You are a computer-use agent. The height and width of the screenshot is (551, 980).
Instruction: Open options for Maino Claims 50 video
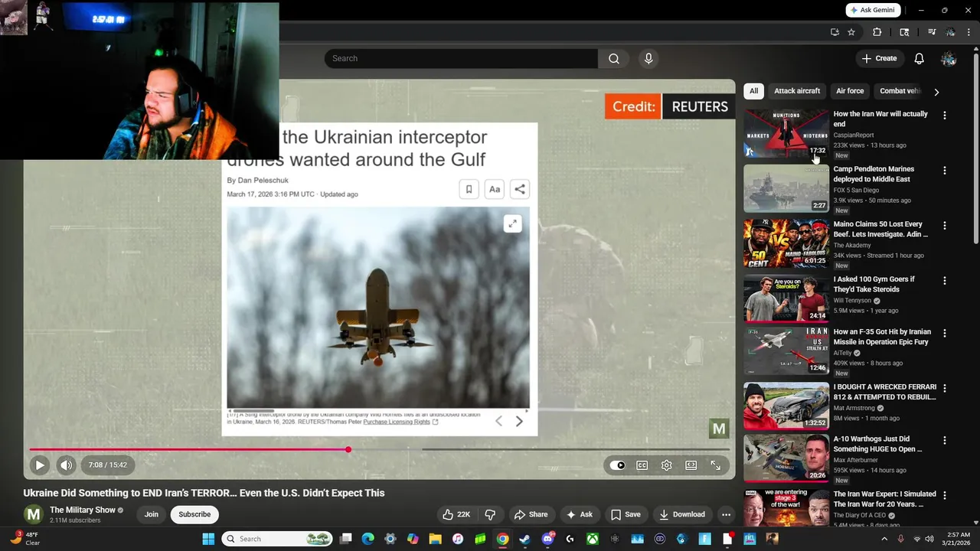[944, 225]
